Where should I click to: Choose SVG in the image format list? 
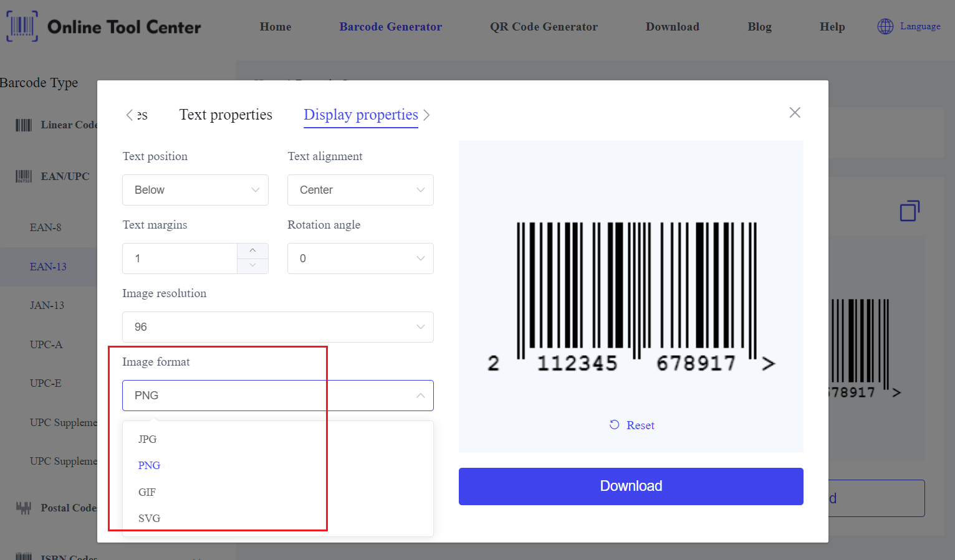pyautogui.click(x=149, y=518)
